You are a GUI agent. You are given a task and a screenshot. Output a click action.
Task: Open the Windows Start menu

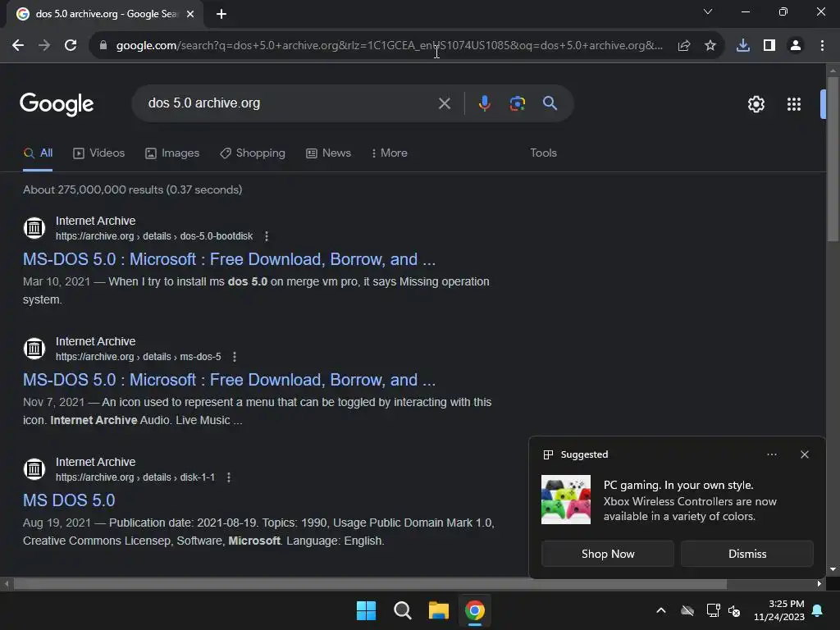[367, 610]
